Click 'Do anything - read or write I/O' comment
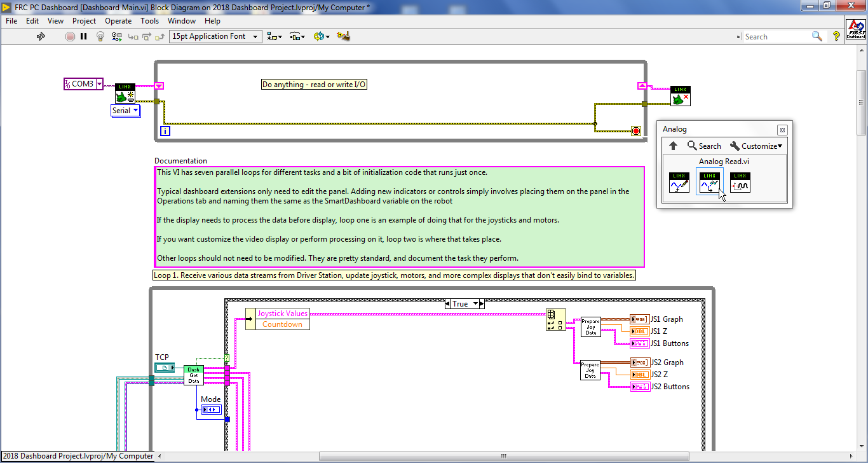This screenshot has height=463, width=868. [x=314, y=85]
